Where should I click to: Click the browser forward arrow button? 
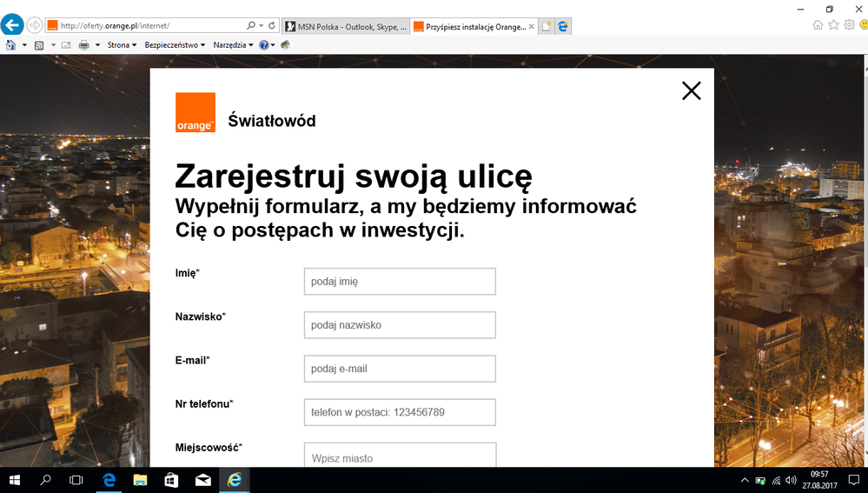(x=35, y=25)
